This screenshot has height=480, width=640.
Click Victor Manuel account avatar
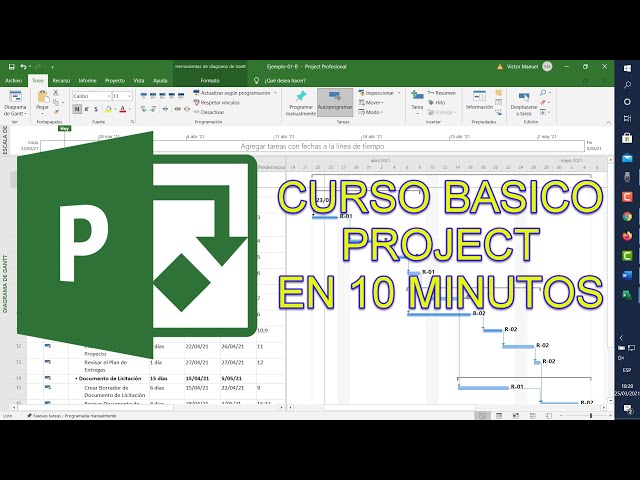[547, 67]
